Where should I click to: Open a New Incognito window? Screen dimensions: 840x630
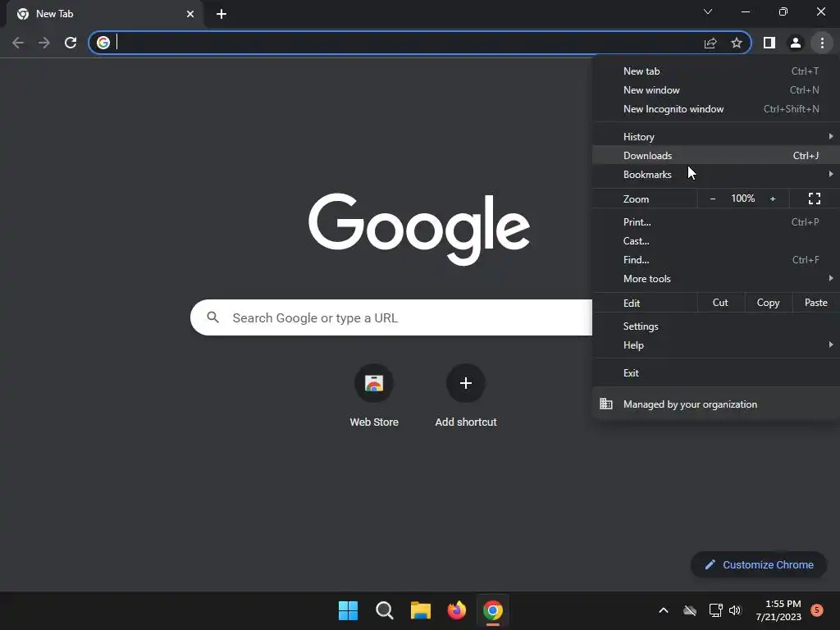point(715,109)
